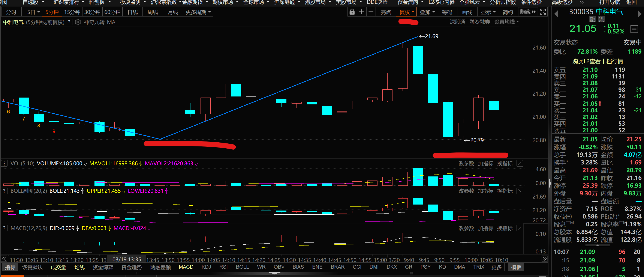Image resolution: width=644 pixels, height=277 pixels.
Task: Click 换指标 in BOLL panel
Action: pos(505,191)
